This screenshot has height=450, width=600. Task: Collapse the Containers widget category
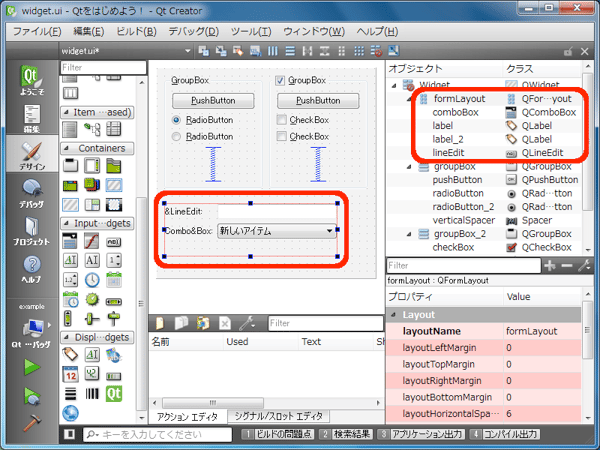67,148
